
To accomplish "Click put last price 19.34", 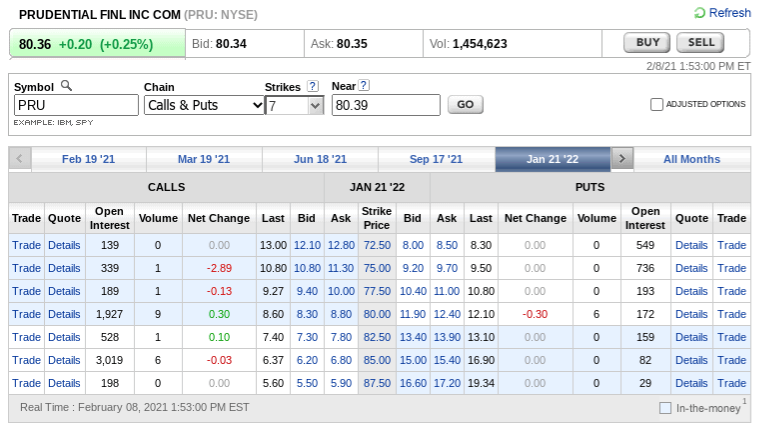I will click(x=481, y=383).
